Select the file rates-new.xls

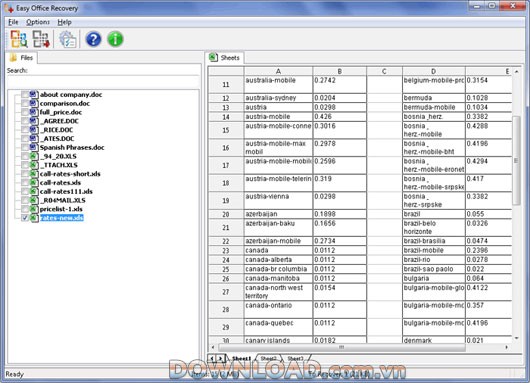click(x=62, y=218)
